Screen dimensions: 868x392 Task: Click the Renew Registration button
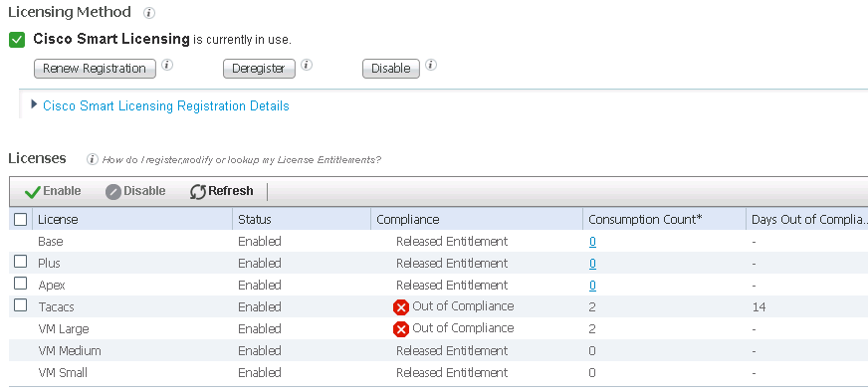pos(95,69)
